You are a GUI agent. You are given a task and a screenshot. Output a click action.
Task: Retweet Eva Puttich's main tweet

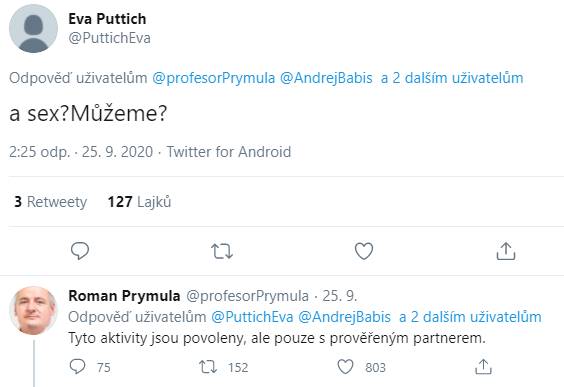[x=222, y=251]
